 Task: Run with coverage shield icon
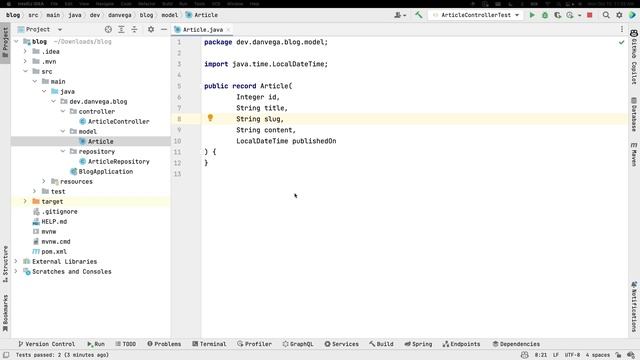pyautogui.click(x=558, y=15)
